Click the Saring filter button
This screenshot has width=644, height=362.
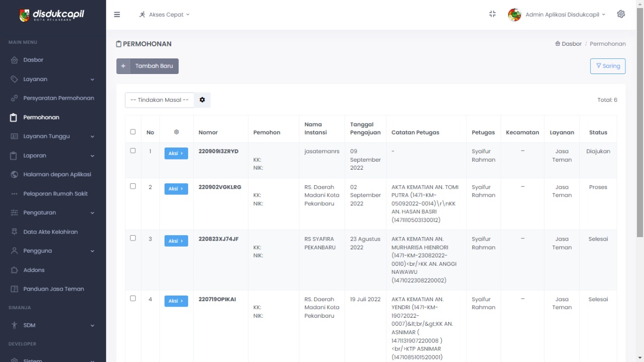(607, 66)
